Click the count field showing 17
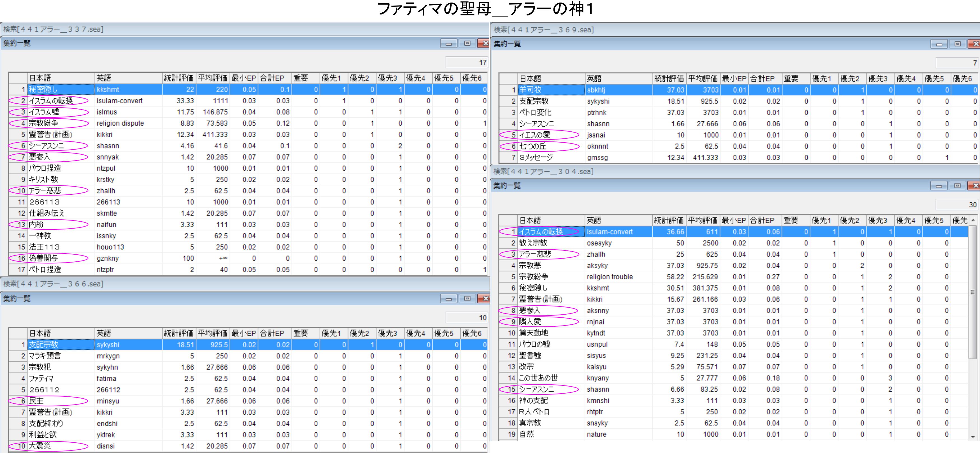 [x=466, y=62]
